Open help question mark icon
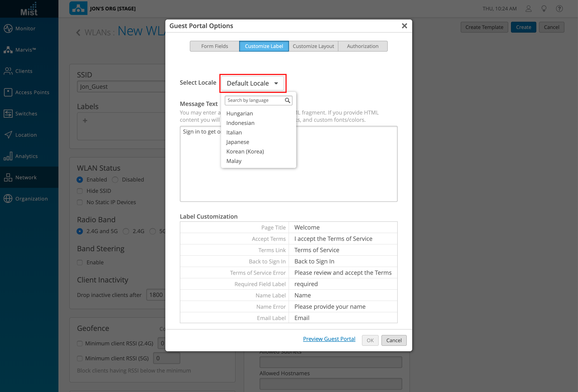578x392 pixels. pyautogui.click(x=559, y=9)
